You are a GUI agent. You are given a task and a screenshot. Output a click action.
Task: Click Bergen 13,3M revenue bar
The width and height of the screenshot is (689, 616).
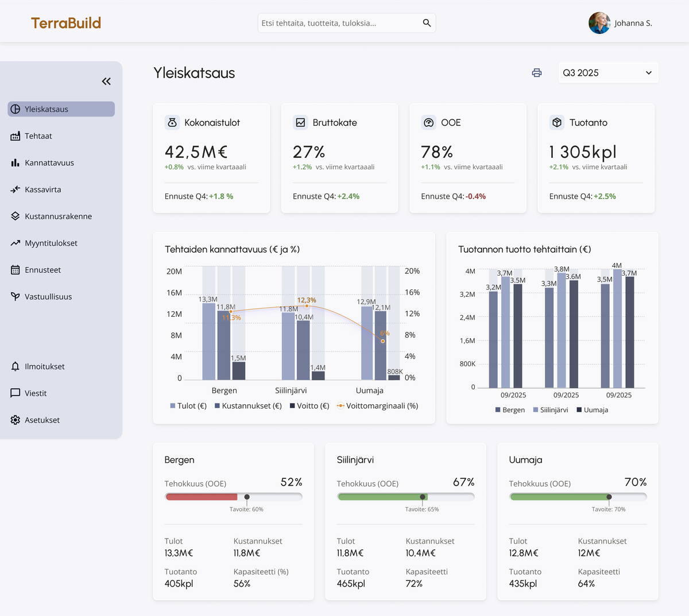(x=209, y=342)
